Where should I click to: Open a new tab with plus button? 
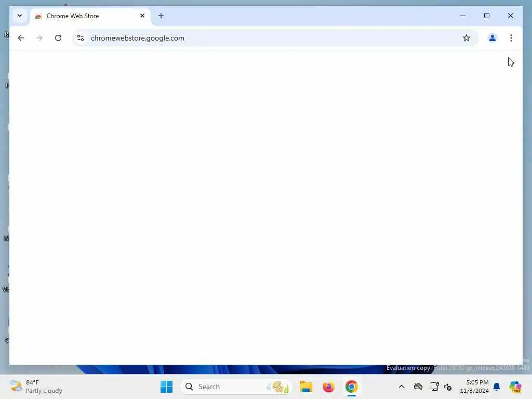[161, 16]
